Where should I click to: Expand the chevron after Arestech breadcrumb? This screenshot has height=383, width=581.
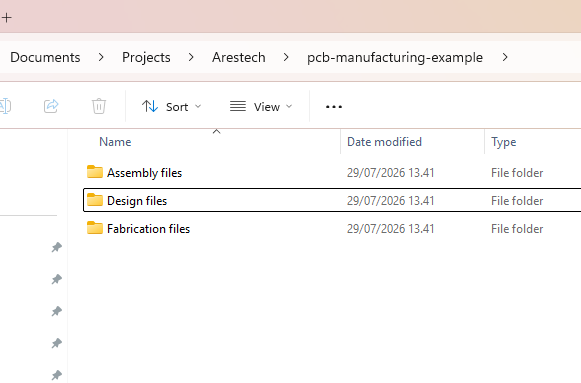[x=286, y=57]
